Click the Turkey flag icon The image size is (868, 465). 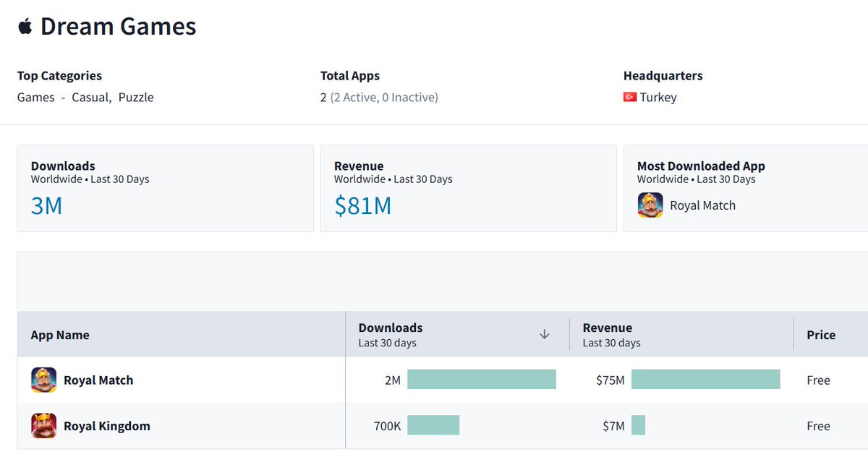630,97
